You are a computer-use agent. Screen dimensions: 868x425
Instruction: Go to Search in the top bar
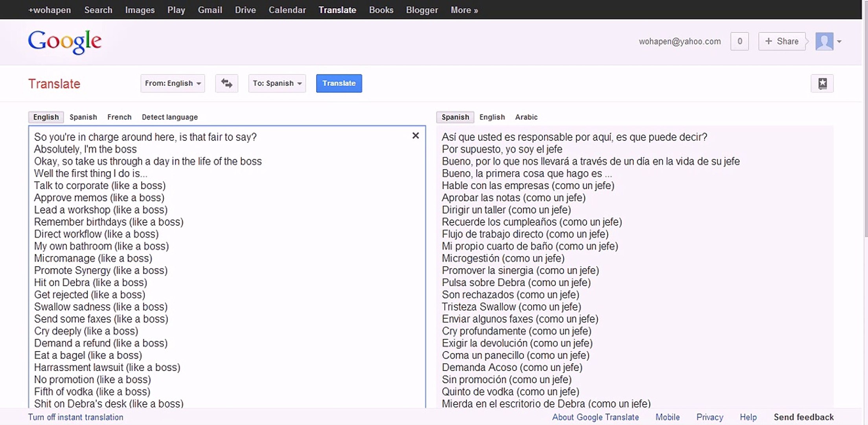point(98,10)
